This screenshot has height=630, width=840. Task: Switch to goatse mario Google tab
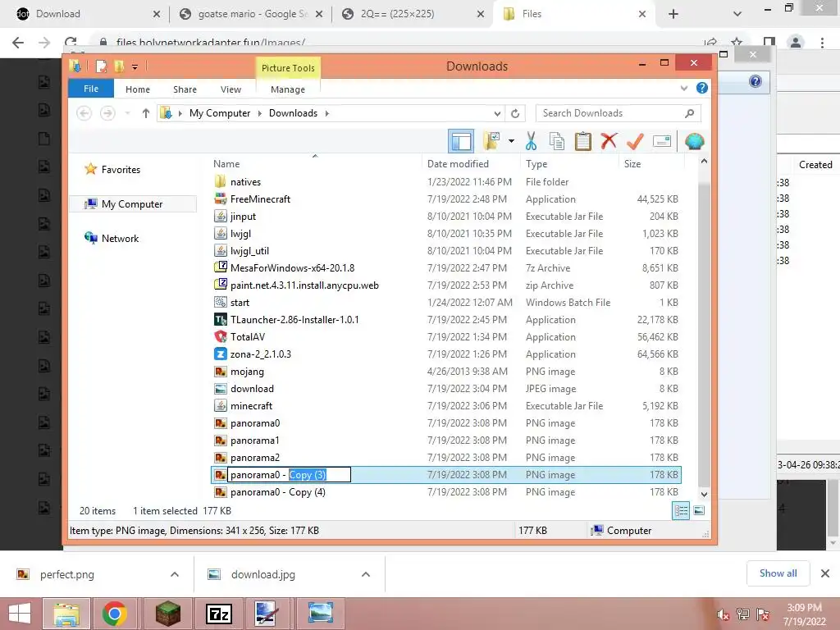[x=251, y=14]
